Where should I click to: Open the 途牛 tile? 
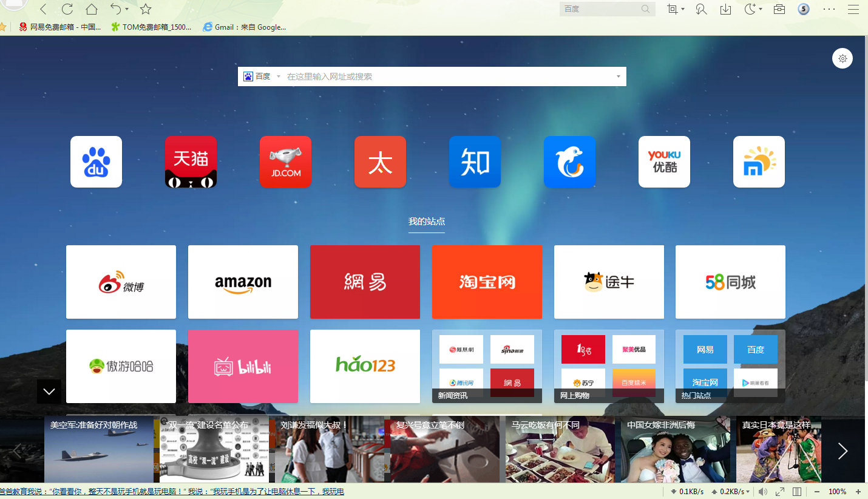(x=609, y=282)
